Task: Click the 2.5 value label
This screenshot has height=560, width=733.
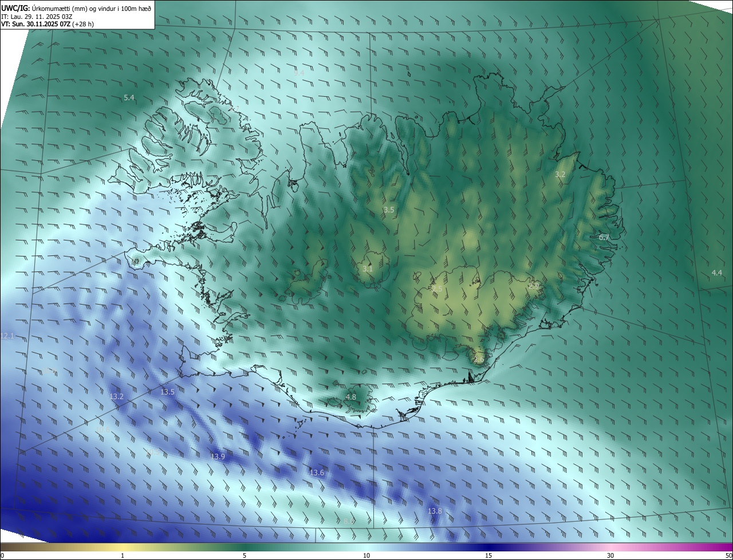Action: pos(436,289)
